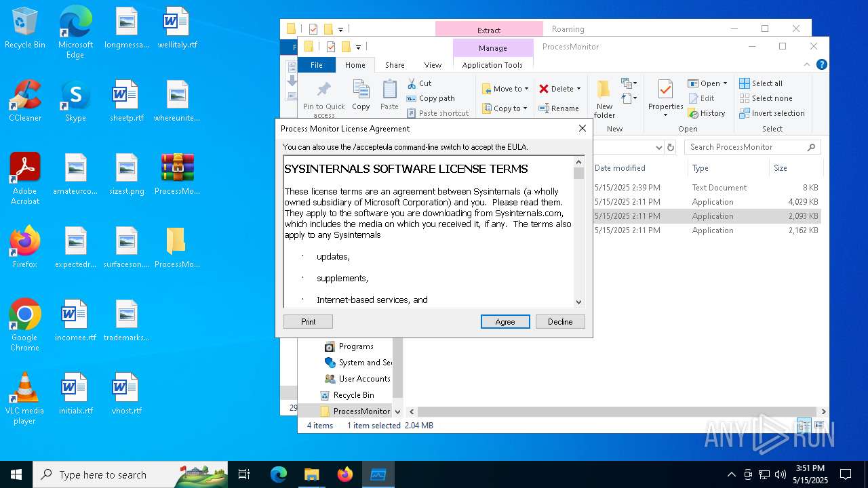The image size is (868, 488).
Task: Open the File tab in ProcessMonitor Explorer
Action: (x=317, y=65)
